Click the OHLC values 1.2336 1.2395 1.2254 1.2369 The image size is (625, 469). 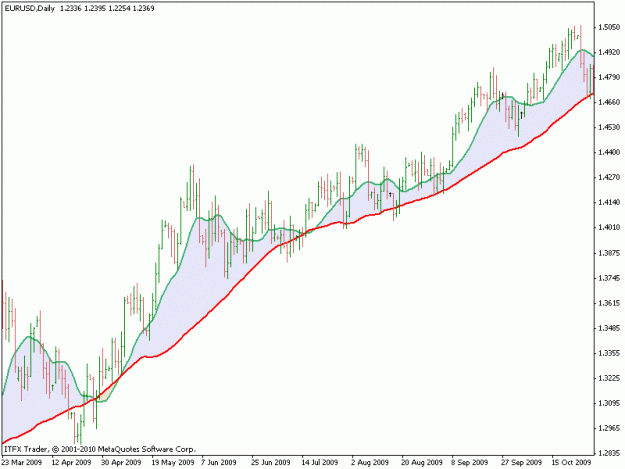107,8
